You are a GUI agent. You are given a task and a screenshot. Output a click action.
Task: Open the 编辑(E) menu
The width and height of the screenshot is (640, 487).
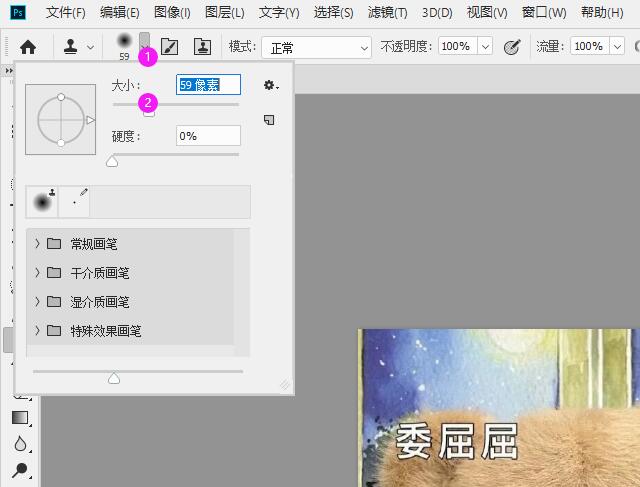[120, 13]
